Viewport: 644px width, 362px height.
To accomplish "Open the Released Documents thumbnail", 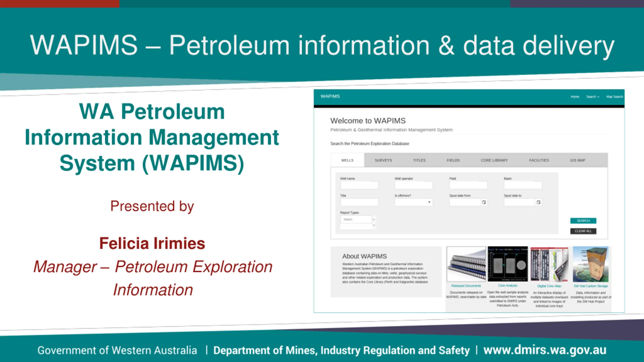I will pyautogui.click(x=466, y=264).
